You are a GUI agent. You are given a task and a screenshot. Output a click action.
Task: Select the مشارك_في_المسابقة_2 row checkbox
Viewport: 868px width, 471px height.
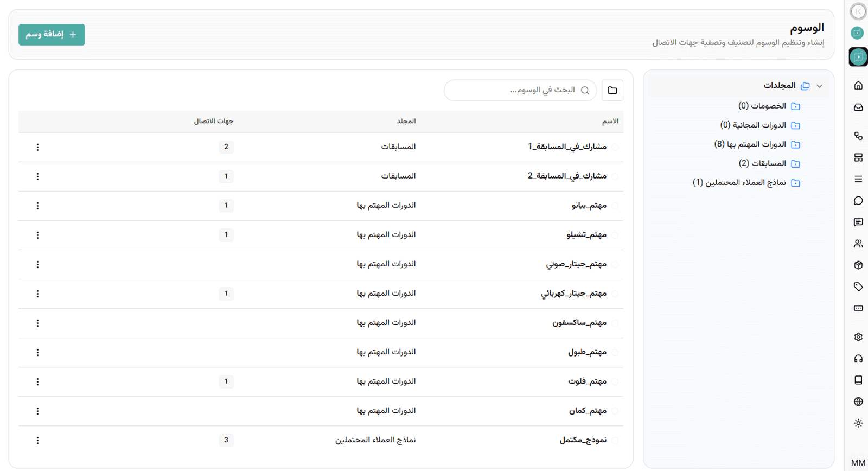point(615,176)
